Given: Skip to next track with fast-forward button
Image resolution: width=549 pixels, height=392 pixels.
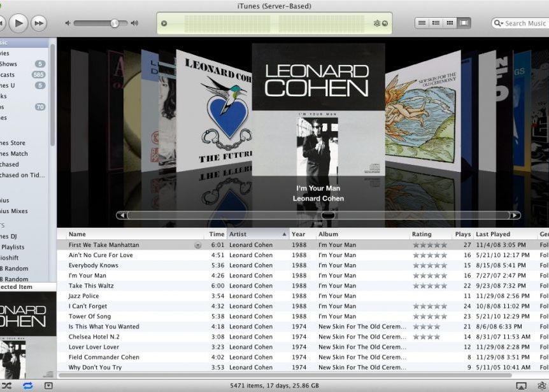Looking at the screenshot, I should coord(39,24).
